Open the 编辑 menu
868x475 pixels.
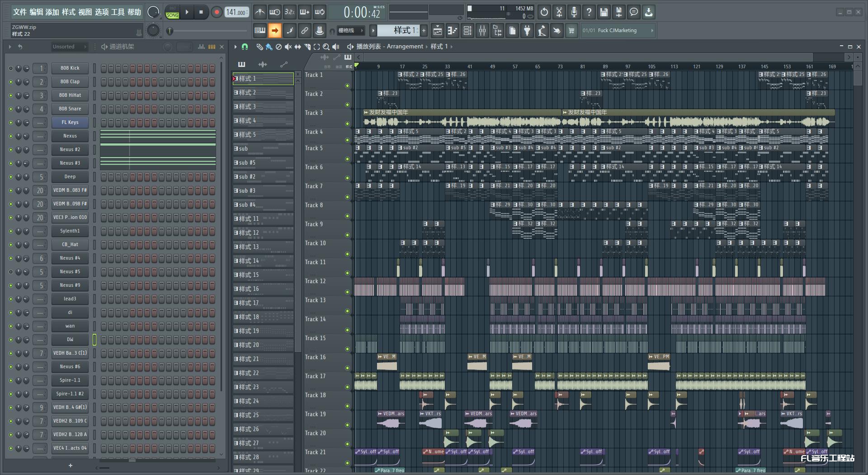point(36,12)
